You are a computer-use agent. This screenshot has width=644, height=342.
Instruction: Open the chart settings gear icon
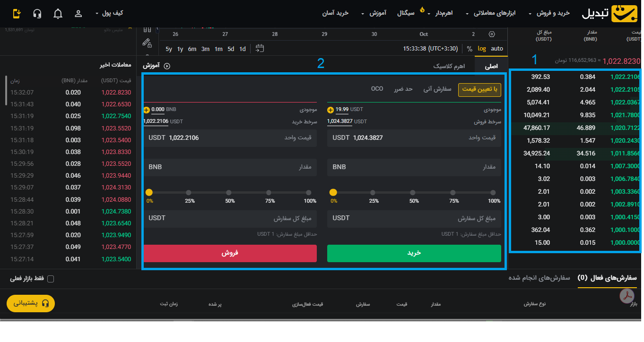click(x=491, y=34)
